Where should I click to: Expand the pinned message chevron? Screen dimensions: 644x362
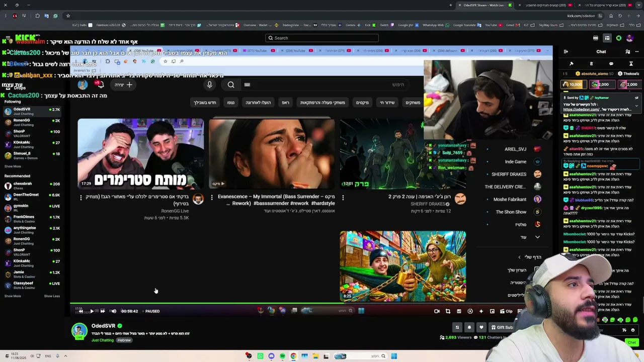point(636,106)
